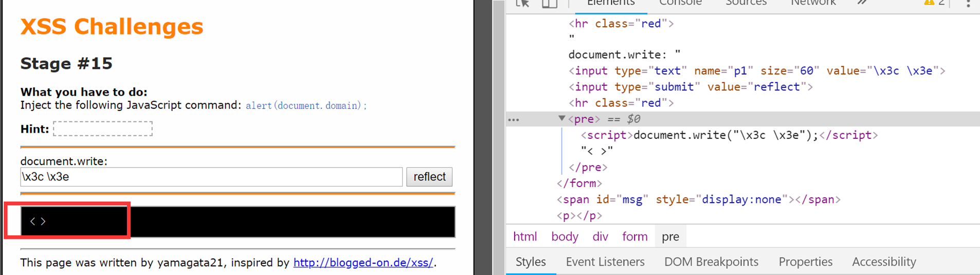Show more DevTools tabs chevron
980x275 pixels.
[862, 3]
